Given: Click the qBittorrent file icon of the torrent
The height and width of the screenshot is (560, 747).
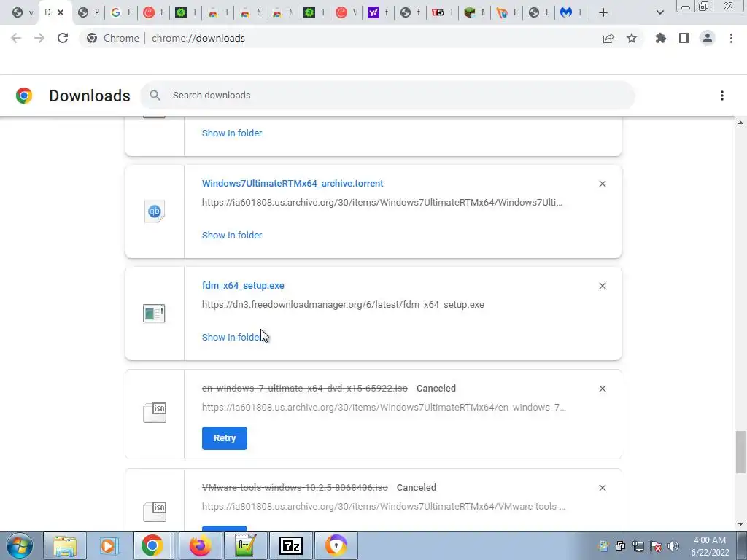Looking at the screenshot, I should click(x=155, y=211).
